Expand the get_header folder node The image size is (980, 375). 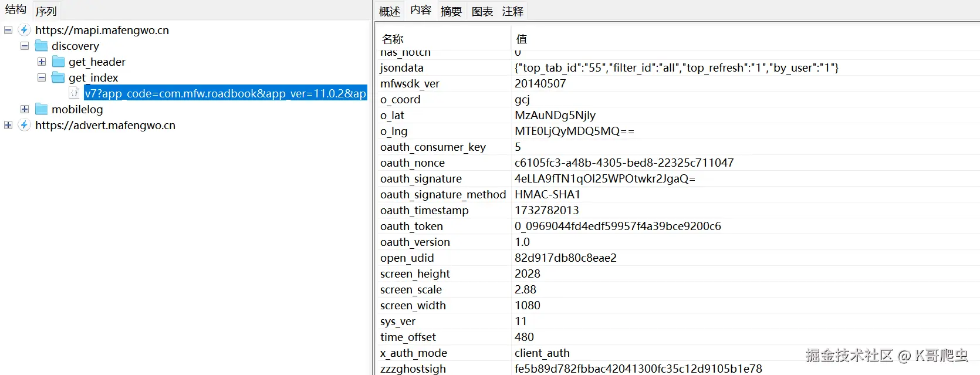tap(42, 62)
